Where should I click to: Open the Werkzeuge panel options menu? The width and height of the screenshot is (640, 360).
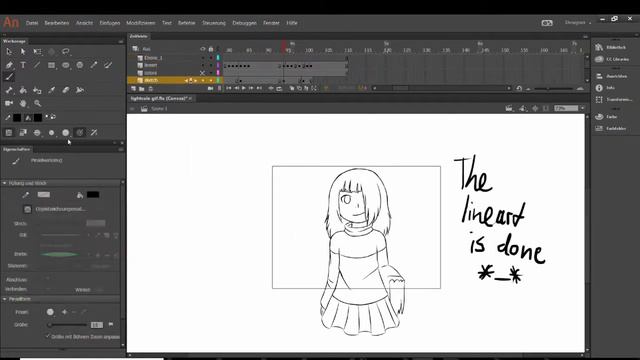(x=121, y=41)
